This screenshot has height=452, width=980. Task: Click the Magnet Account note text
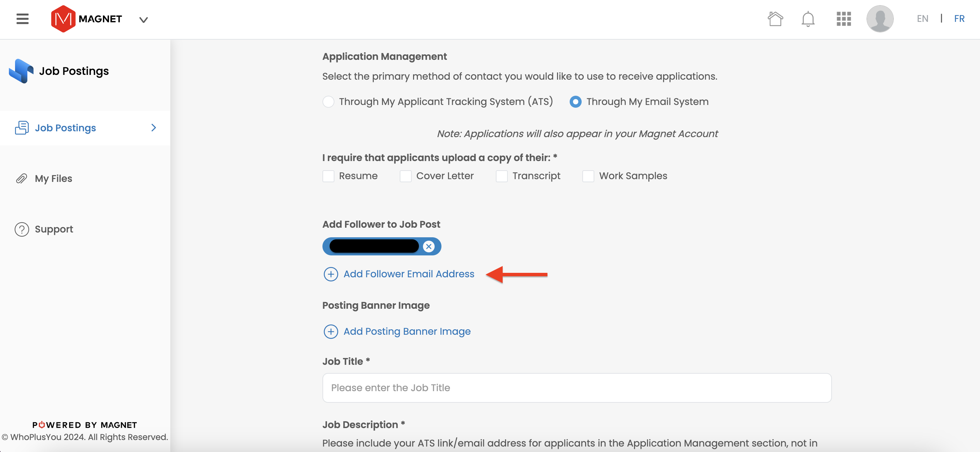click(x=577, y=134)
